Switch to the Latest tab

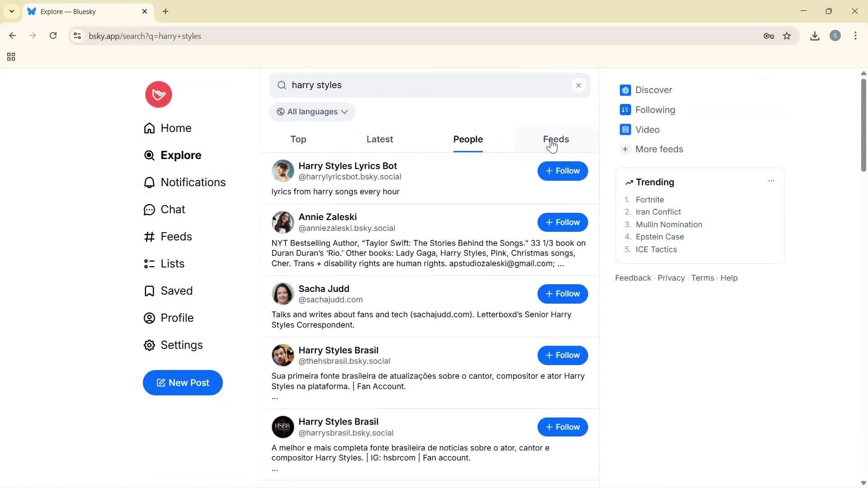pyautogui.click(x=379, y=140)
